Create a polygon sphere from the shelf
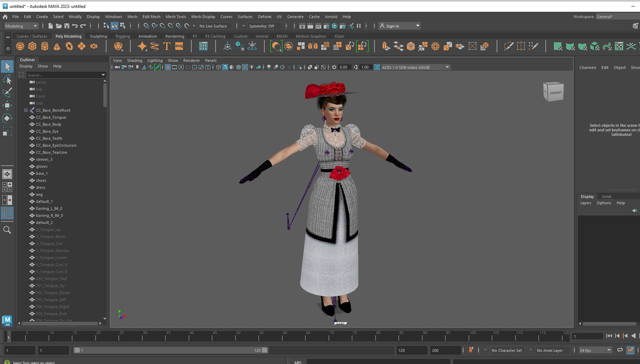The height and width of the screenshot is (364, 640). pyautogui.click(x=20, y=46)
